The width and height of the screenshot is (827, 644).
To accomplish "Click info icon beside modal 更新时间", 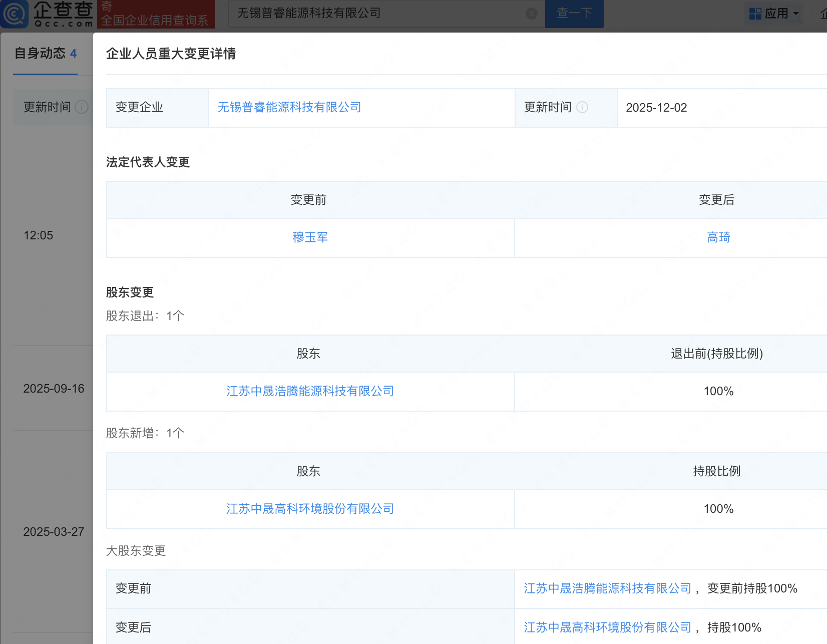I will pyautogui.click(x=582, y=107).
